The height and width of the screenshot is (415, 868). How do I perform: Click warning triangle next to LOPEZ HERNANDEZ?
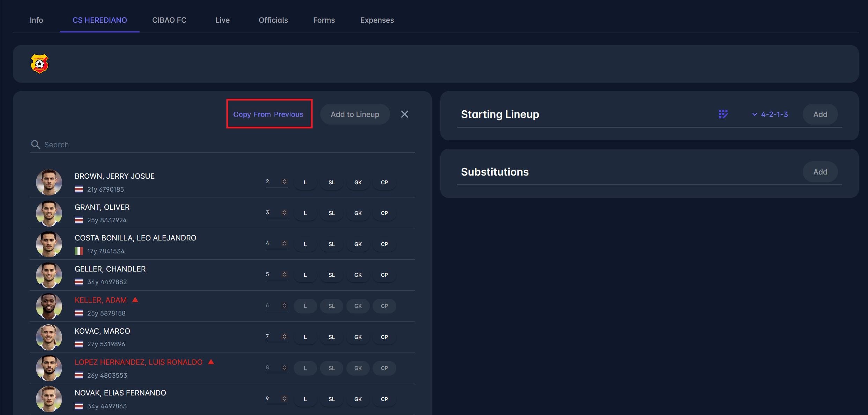(211, 362)
